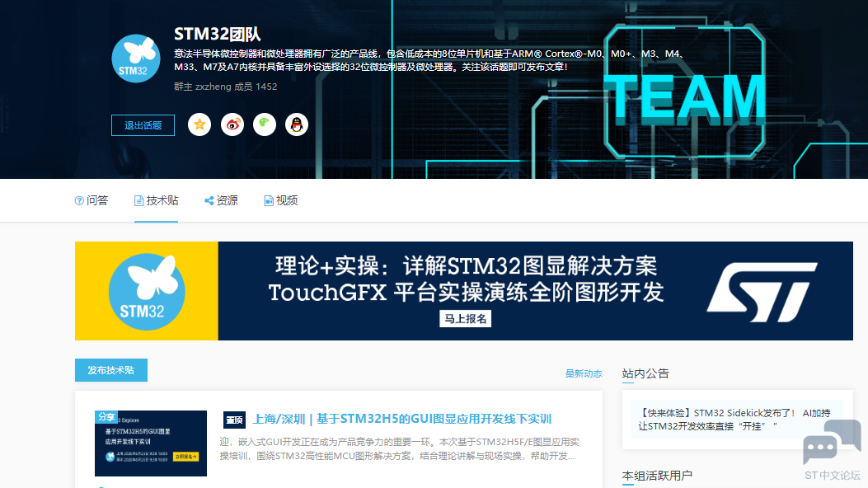The image size is (868, 488).
Task: Open the 资源 tab
Action: click(x=221, y=200)
